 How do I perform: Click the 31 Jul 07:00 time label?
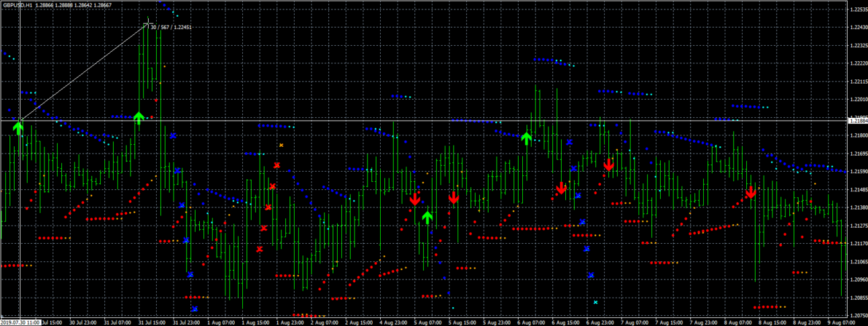coord(118,323)
